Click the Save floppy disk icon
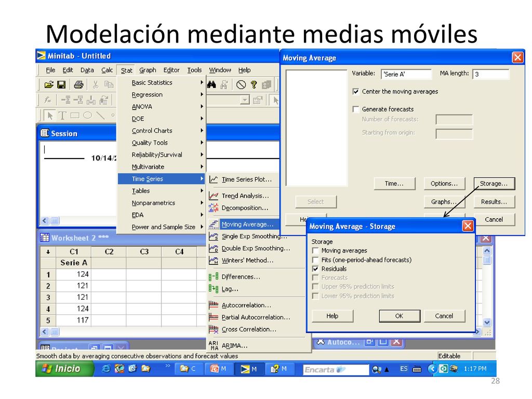The image size is (532, 399). pos(61,85)
